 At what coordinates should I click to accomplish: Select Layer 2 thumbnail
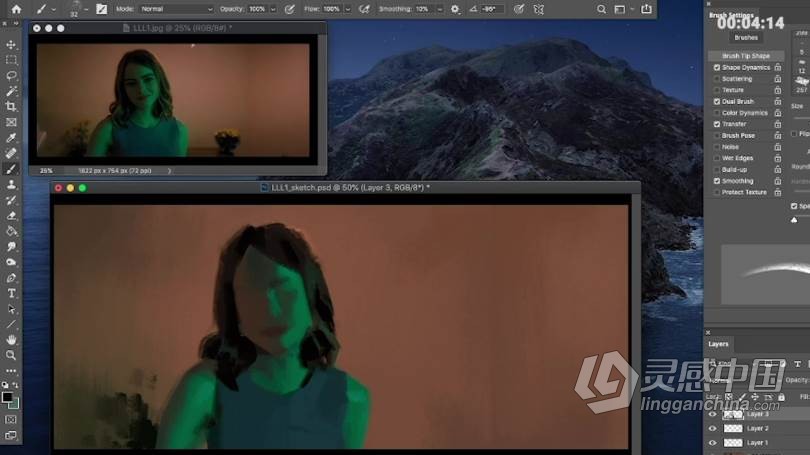click(733, 429)
